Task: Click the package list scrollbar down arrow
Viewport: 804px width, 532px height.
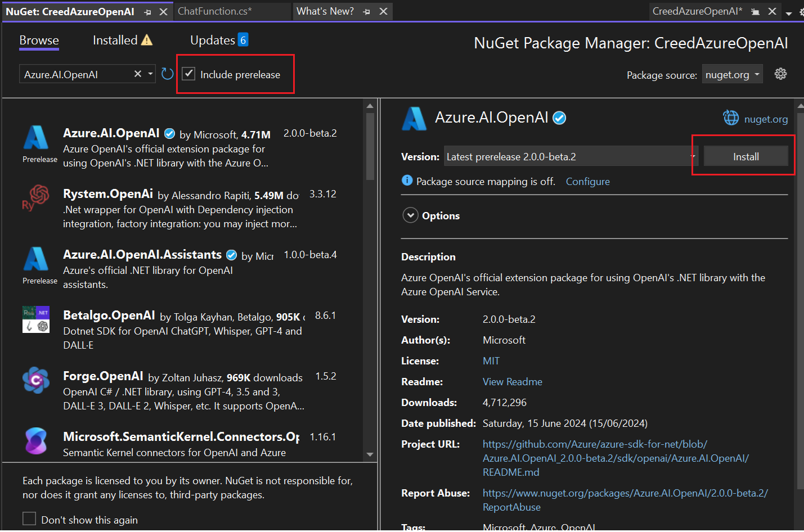Action: click(x=370, y=454)
